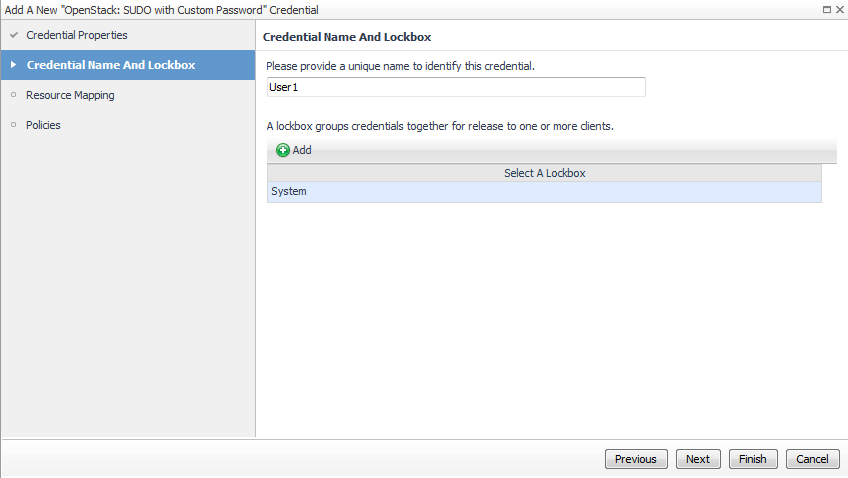Go to the Resource Mapping step
848x478 pixels.
(70, 95)
